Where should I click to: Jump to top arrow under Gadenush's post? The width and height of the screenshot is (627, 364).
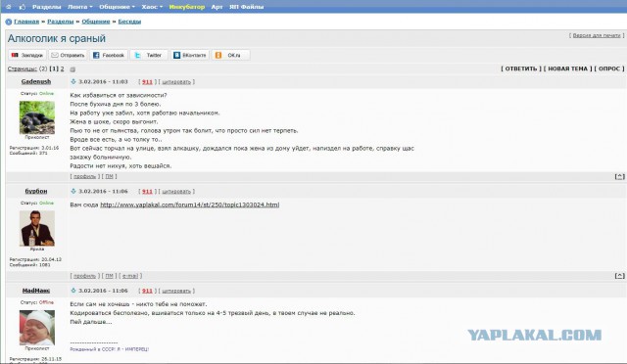pyautogui.click(x=619, y=176)
